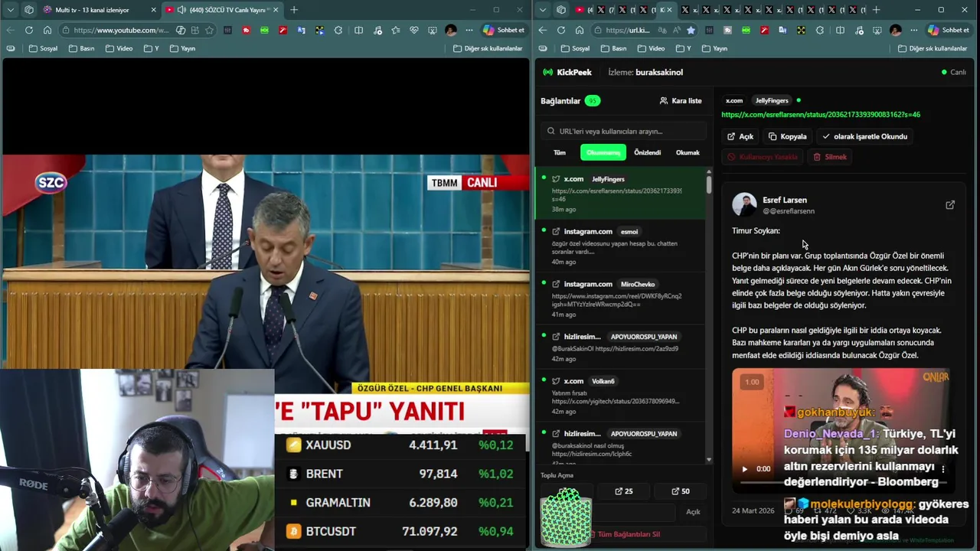980x551 pixels.
Task: Switch to Multi tv - 13 kanal tab
Action: (x=92, y=10)
